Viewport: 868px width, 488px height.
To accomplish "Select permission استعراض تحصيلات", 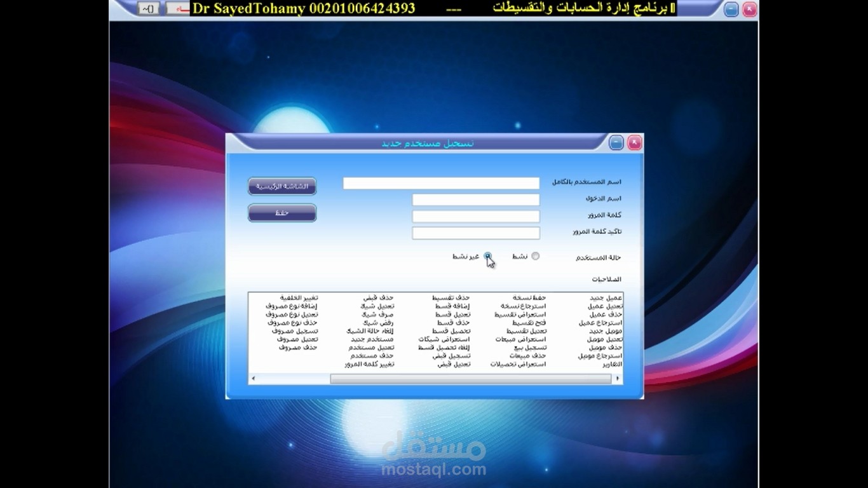I will pos(519,364).
